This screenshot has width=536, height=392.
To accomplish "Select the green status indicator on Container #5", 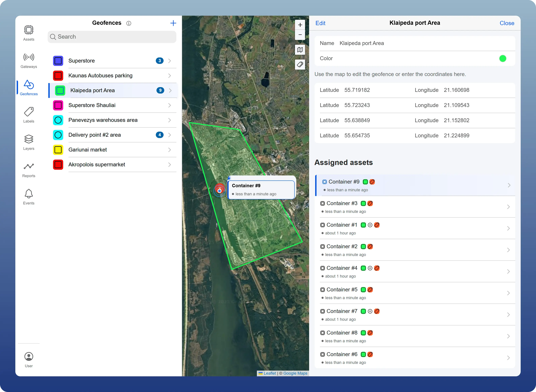I will (363, 290).
